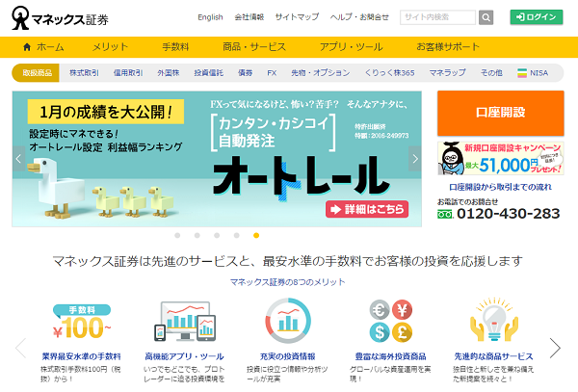
Task: Click 詳細はこちら on the banner
Action: click(367, 209)
